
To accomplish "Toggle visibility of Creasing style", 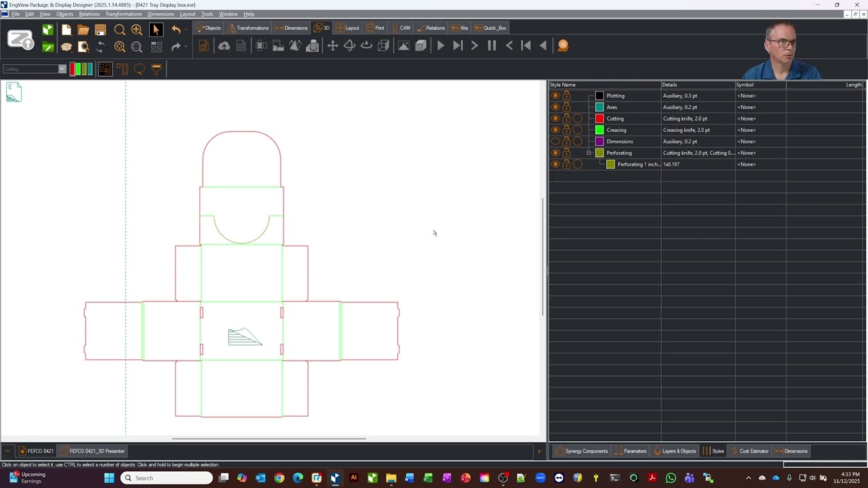I will [555, 130].
